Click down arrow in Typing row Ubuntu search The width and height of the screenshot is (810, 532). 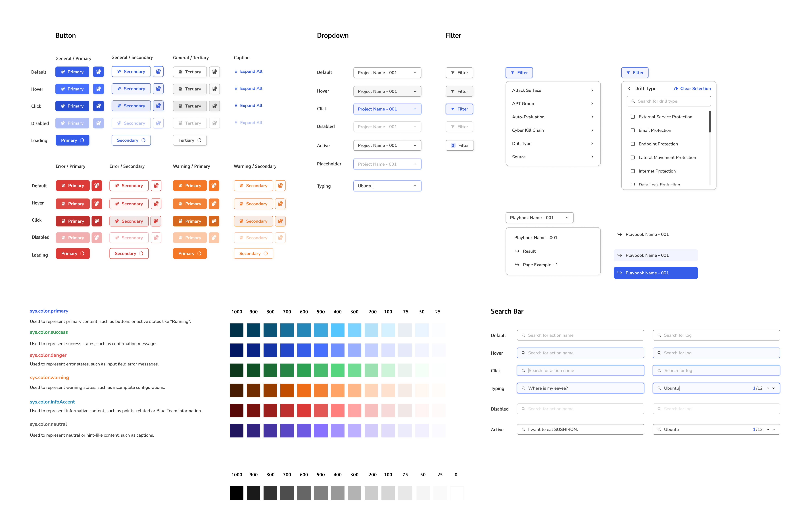(x=774, y=388)
